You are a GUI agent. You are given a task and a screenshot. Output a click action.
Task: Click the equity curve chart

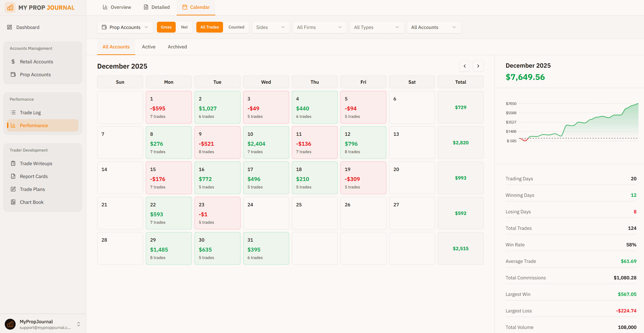(x=572, y=122)
